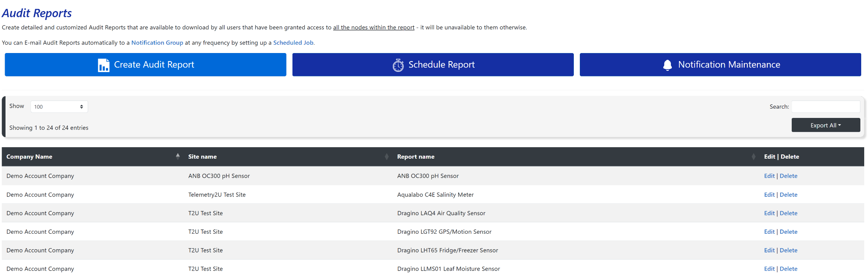Edit the Dragino LLMS01 Leaf Moisture Sensor report
Viewport: 868px width, 277px height.
[x=769, y=269]
